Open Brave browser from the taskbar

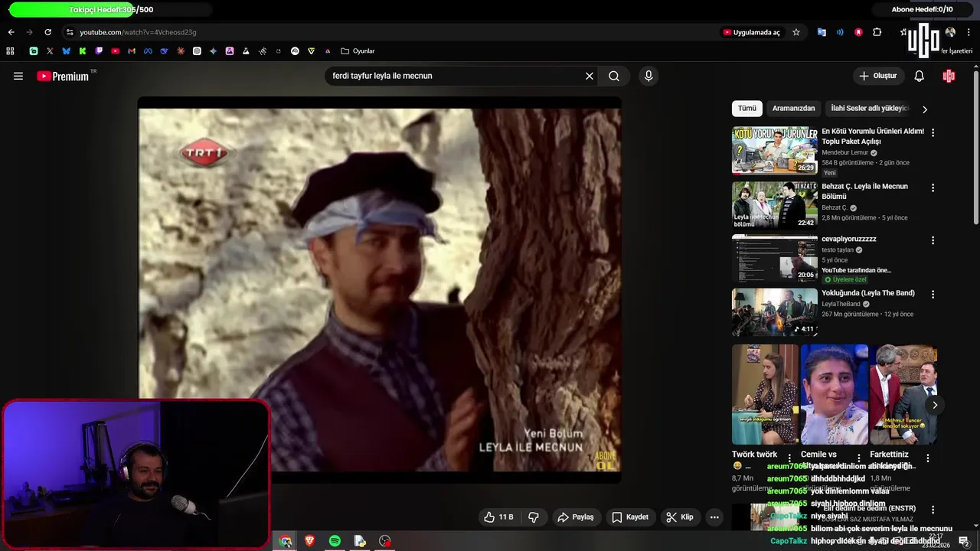click(310, 541)
